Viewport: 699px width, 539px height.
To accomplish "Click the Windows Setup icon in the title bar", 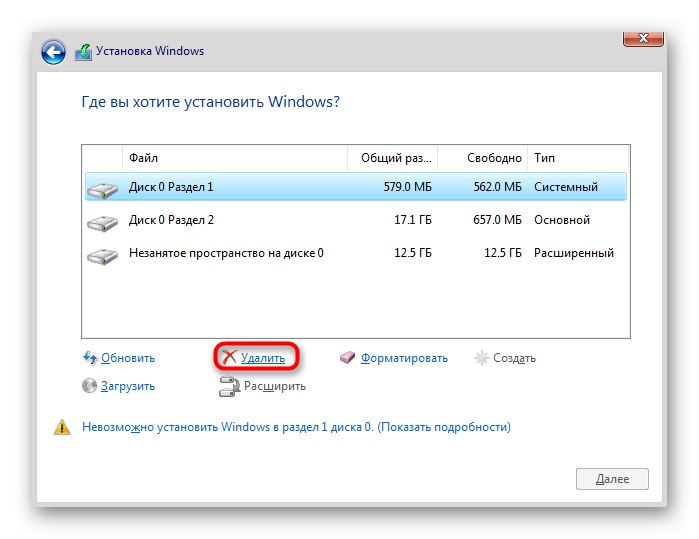I will (x=83, y=52).
